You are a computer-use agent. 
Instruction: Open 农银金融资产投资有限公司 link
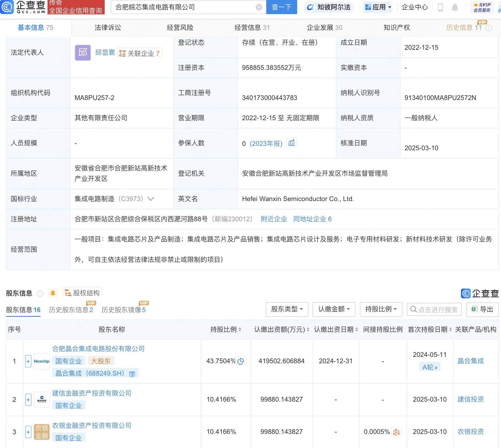pyautogui.click(x=92, y=425)
